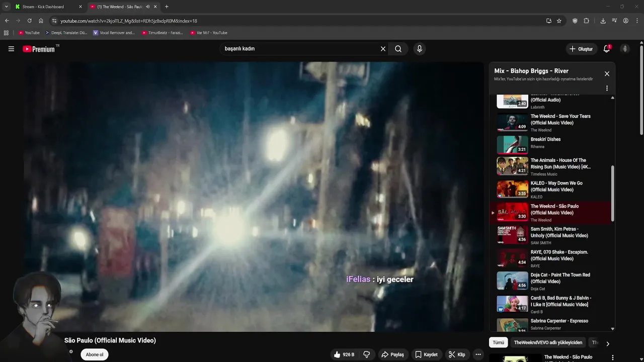Open YouTube notifications bell
This screenshot has width=644, height=362.
(607, 49)
